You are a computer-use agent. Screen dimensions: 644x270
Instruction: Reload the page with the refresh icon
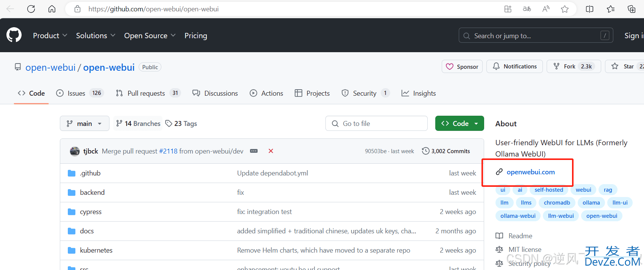(31, 9)
